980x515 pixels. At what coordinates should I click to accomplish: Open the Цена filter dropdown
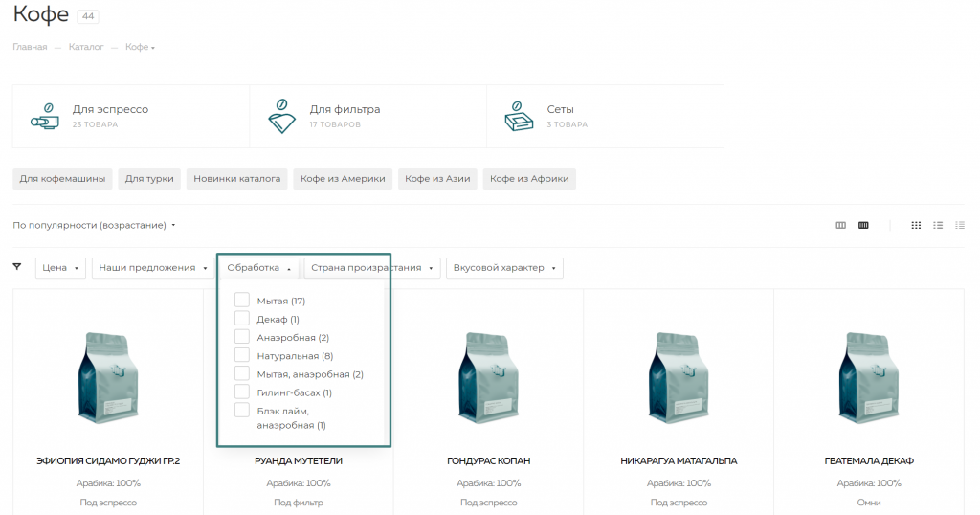(60, 268)
